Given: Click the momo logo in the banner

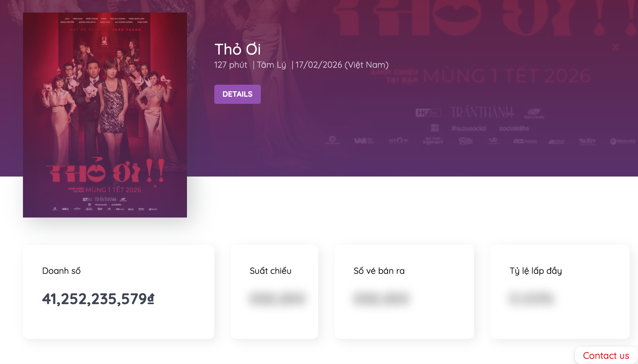Looking at the screenshot, I should coord(435,128).
